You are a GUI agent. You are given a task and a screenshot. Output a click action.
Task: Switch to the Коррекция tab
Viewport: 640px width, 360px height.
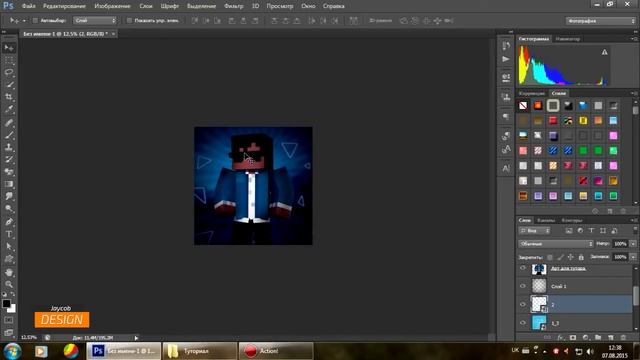pos(532,93)
